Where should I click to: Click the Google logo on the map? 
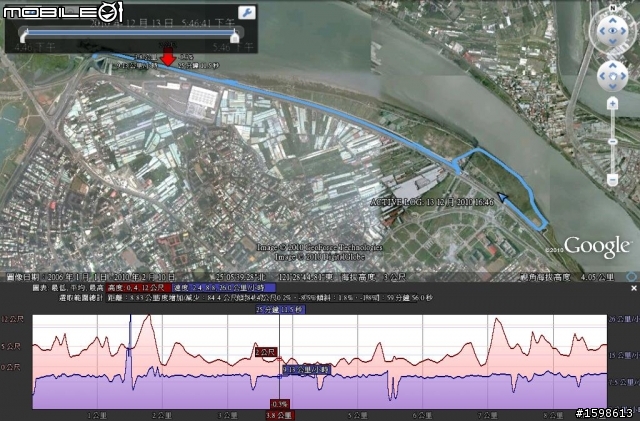click(596, 247)
